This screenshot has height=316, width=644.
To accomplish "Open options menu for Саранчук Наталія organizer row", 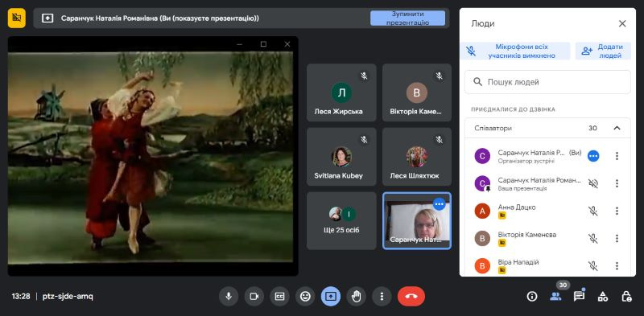I will pyautogui.click(x=617, y=156).
